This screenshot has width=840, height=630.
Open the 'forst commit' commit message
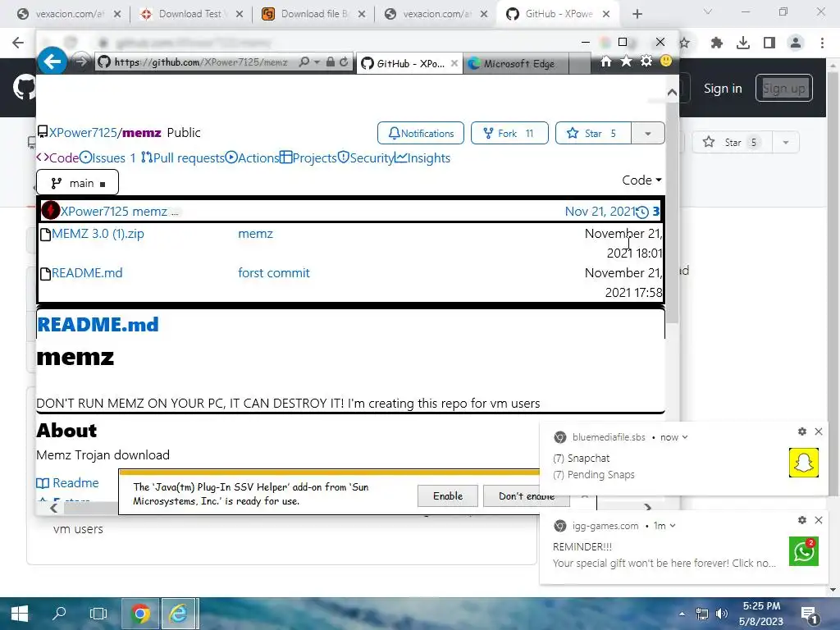274,272
